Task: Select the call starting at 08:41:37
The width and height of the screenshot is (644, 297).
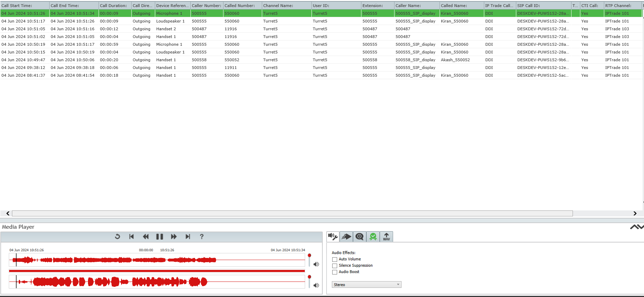Action: [321, 75]
